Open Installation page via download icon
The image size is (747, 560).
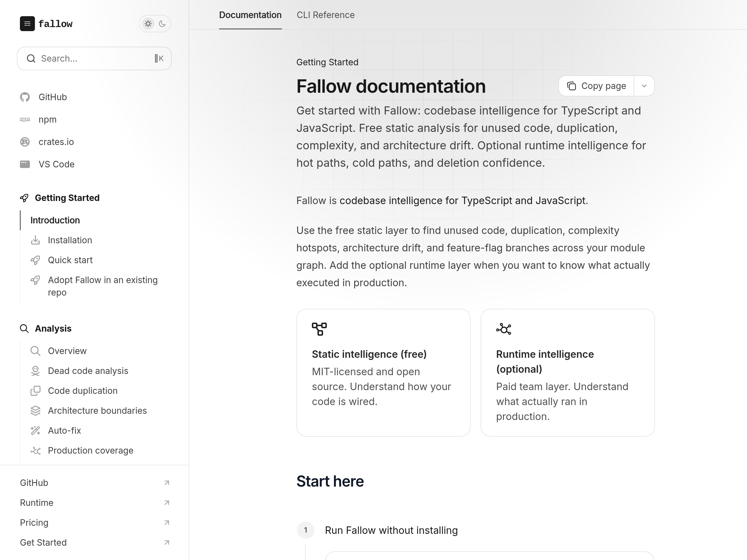tap(35, 240)
